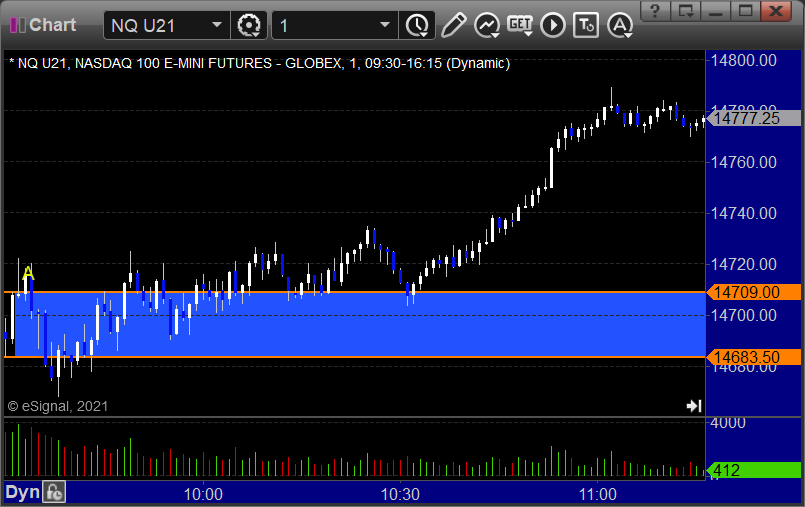The width and height of the screenshot is (805, 507).
Task: Click the 11:00 time axis label
Action: [598, 494]
